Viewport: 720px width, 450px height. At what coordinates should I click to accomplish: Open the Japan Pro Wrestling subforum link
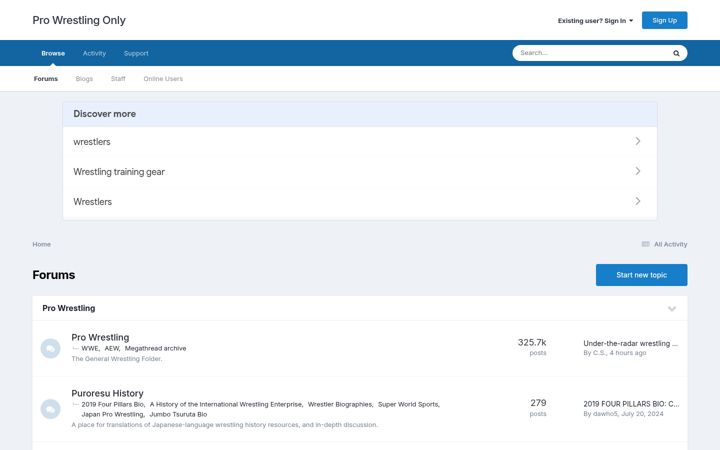click(x=112, y=414)
